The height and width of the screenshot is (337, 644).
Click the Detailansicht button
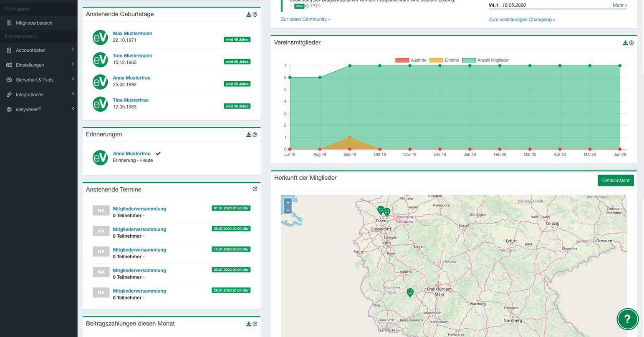(x=615, y=181)
